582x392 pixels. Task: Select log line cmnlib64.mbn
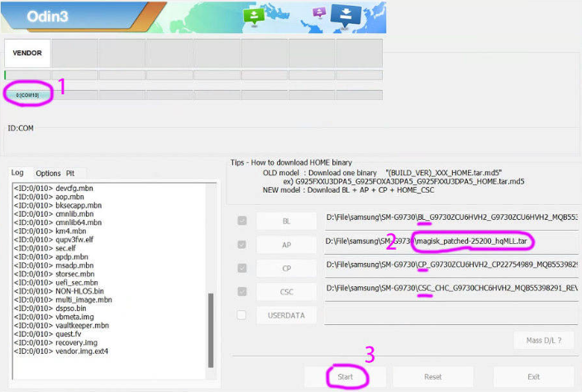pos(58,222)
